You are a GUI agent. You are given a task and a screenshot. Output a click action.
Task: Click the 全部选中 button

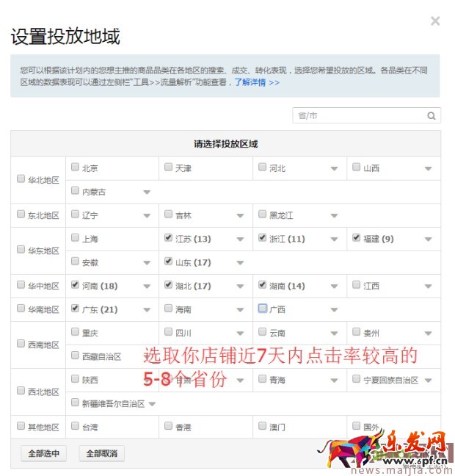(44, 453)
